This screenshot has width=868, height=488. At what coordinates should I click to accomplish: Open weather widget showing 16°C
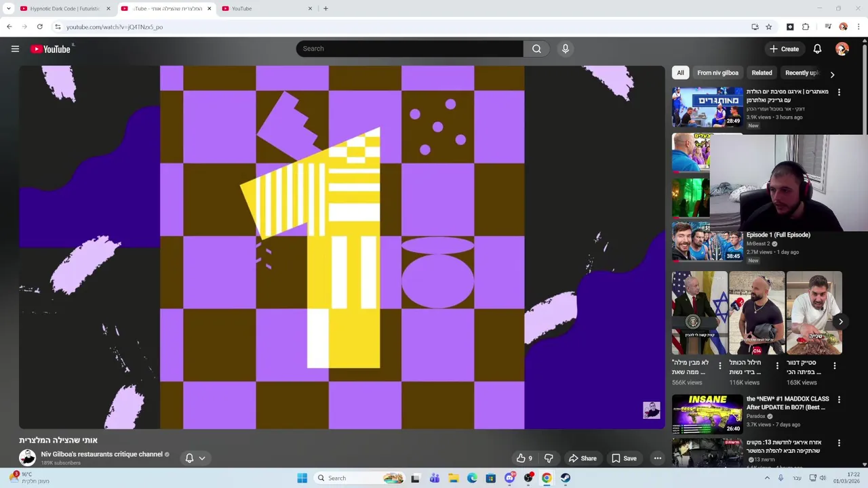pos(31,478)
